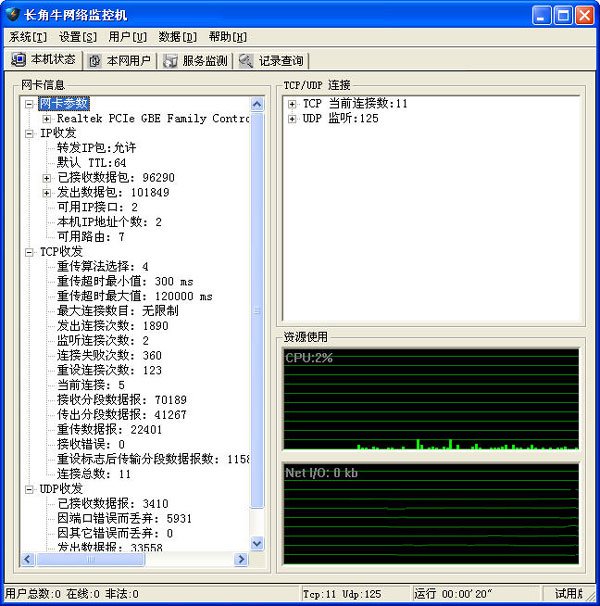Select 发出数据包: 101849 row
Screen dimensions: 600x606
click(x=113, y=192)
